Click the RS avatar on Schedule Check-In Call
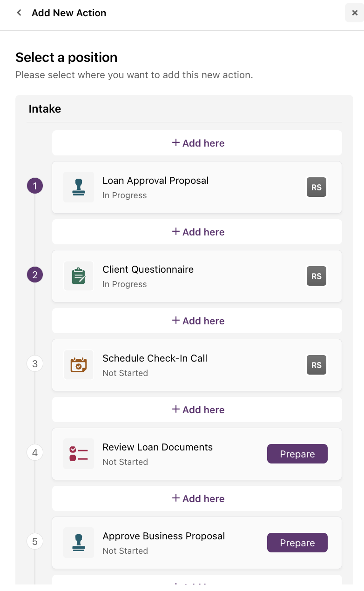This screenshot has height=591, width=364. point(317,365)
